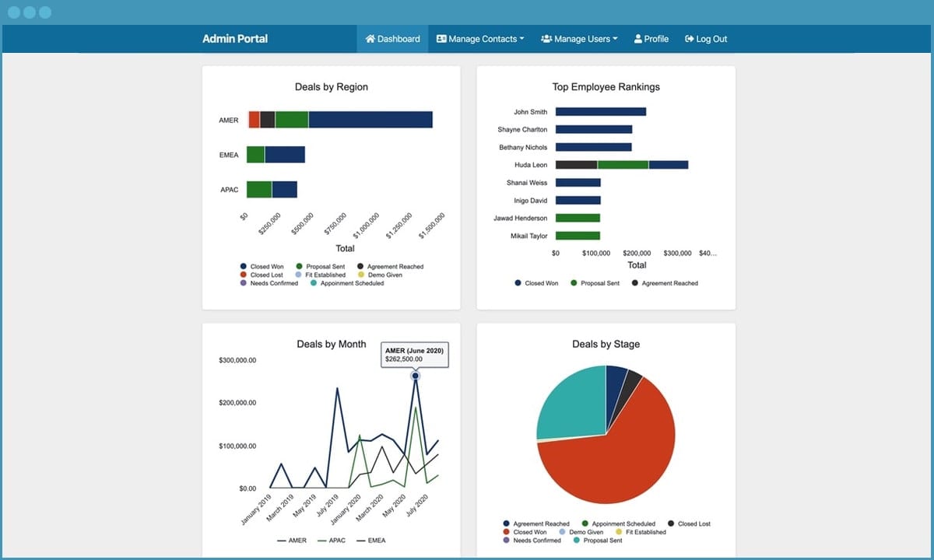Image resolution: width=934 pixels, height=560 pixels.
Task: Click the Shanai Weiss label
Action: pos(527,183)
